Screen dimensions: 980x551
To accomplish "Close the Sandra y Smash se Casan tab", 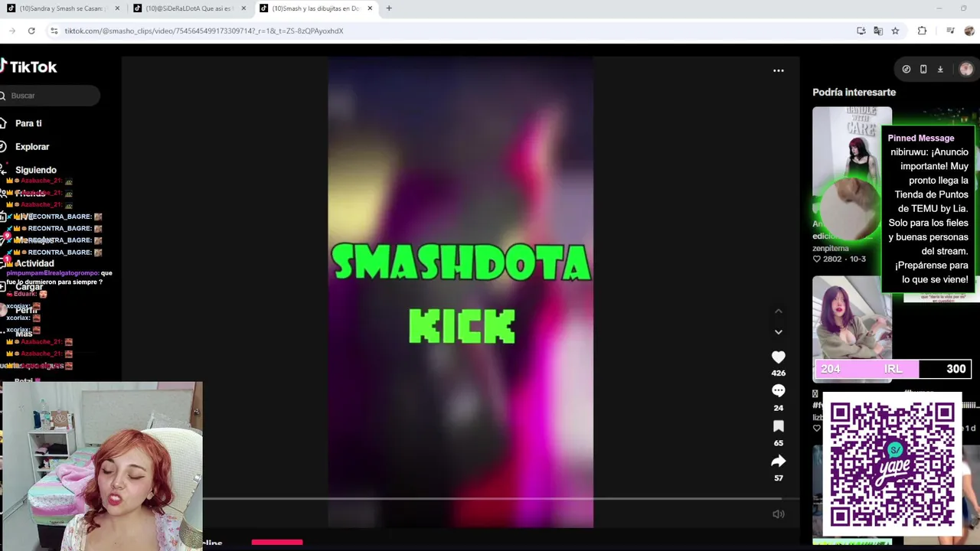I will (x=117, y=8).
